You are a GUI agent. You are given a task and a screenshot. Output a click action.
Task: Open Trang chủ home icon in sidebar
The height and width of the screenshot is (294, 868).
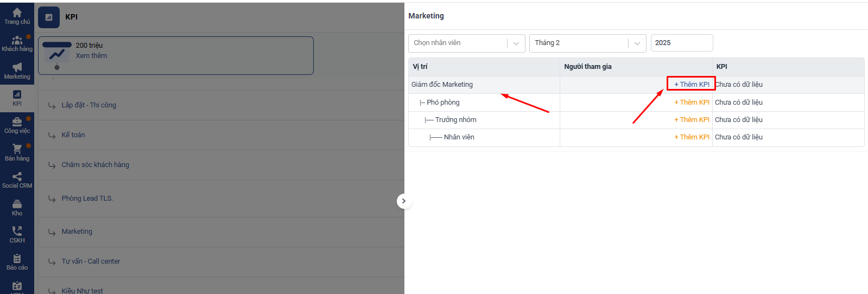click(17, 13)
